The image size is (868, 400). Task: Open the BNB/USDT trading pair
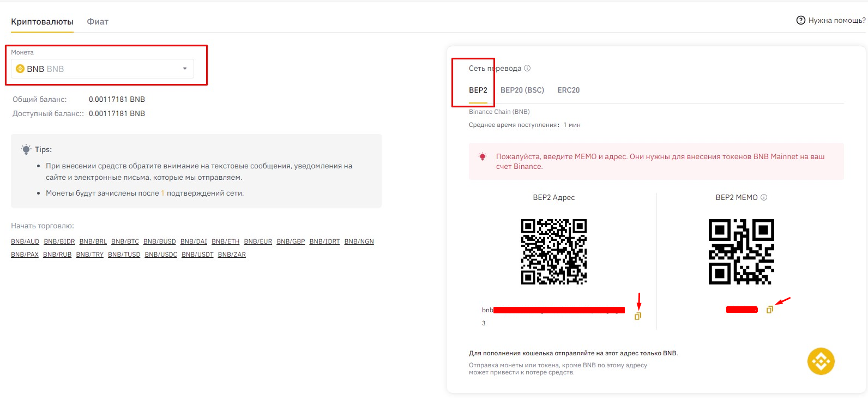(x=197, y=254)
